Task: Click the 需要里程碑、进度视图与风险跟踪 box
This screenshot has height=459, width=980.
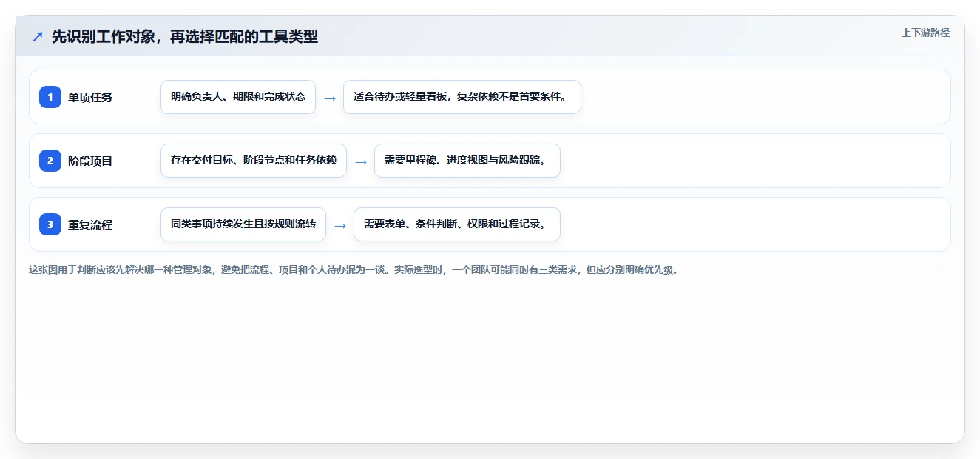Action: coord(467,161)
